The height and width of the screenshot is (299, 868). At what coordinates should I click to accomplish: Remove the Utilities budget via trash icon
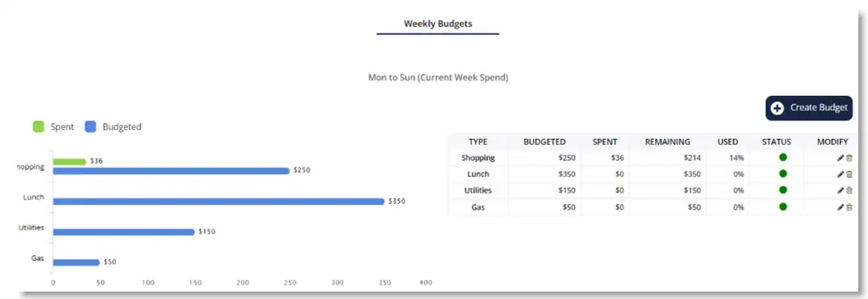pyautogui.click(x=849, y=190)
